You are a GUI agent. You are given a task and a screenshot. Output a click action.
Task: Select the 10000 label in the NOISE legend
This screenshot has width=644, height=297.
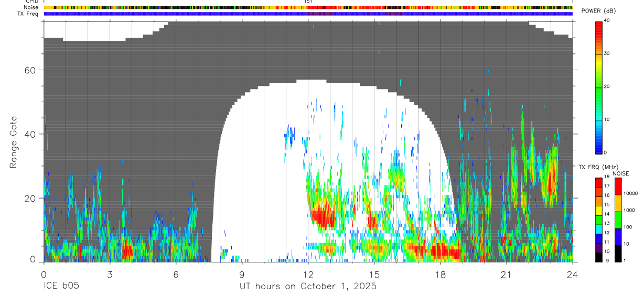630,193
